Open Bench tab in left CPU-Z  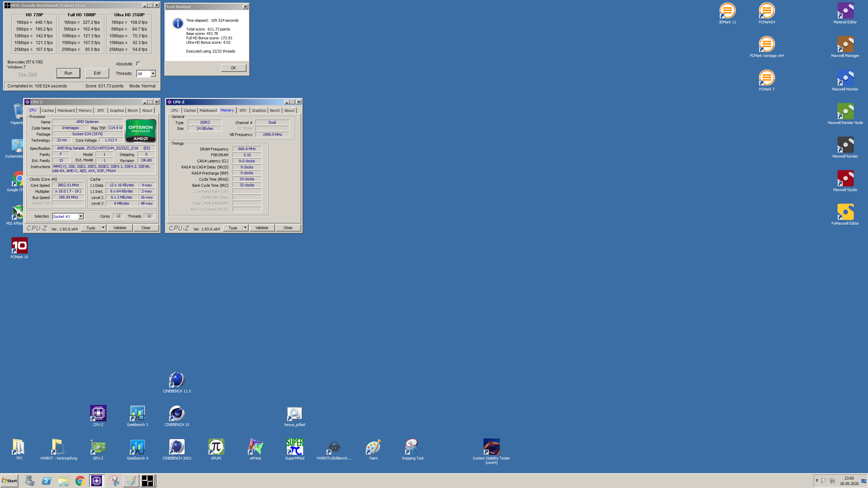133,110
